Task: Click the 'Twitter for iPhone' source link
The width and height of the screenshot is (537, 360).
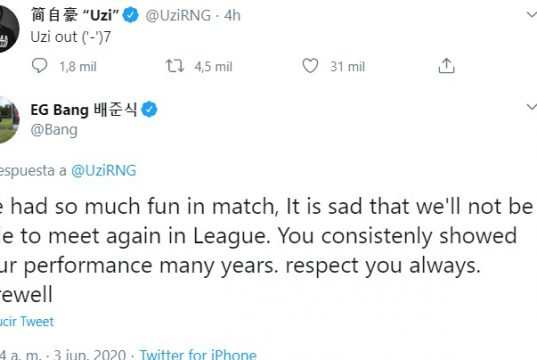Action: pos(198,354)
